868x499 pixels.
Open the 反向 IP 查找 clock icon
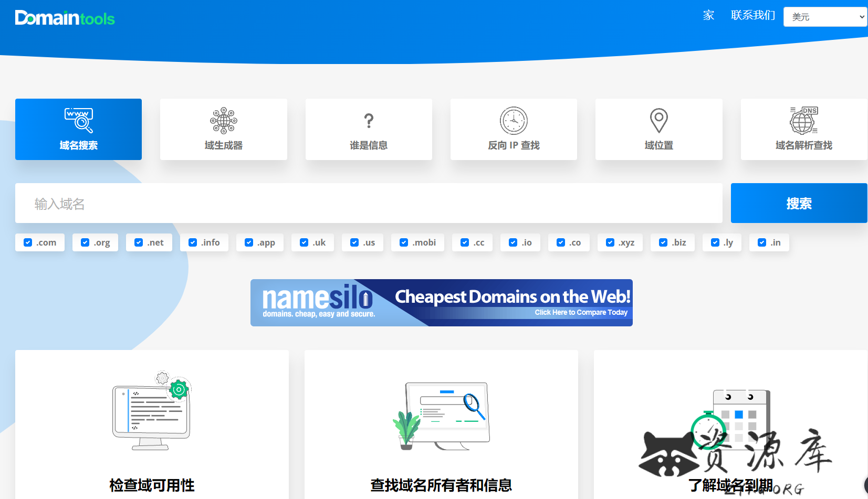click(514, 121)
